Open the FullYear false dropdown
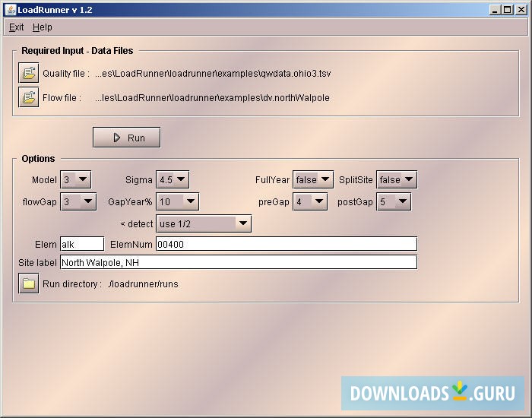This screenshot has width=532, height=418. 313,179
